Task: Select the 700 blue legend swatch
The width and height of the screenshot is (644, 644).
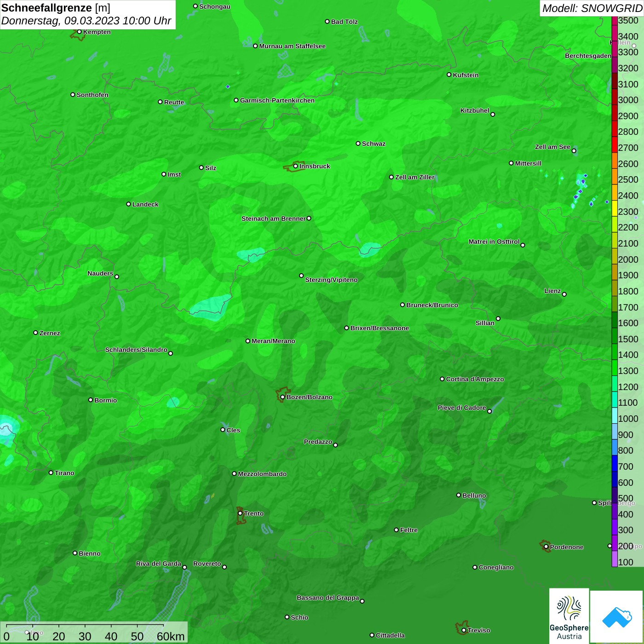Action: pos(615,463)
